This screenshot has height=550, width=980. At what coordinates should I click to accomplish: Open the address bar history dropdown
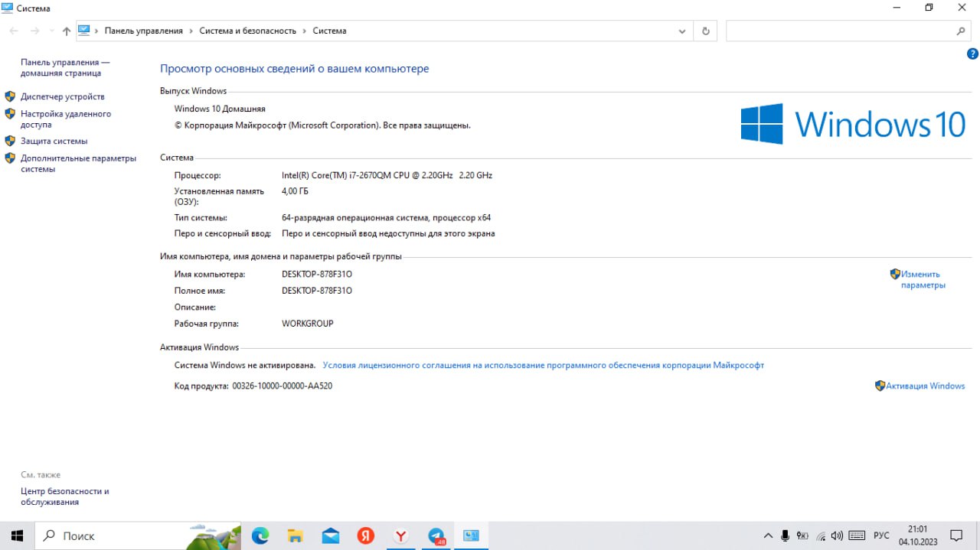682,31
